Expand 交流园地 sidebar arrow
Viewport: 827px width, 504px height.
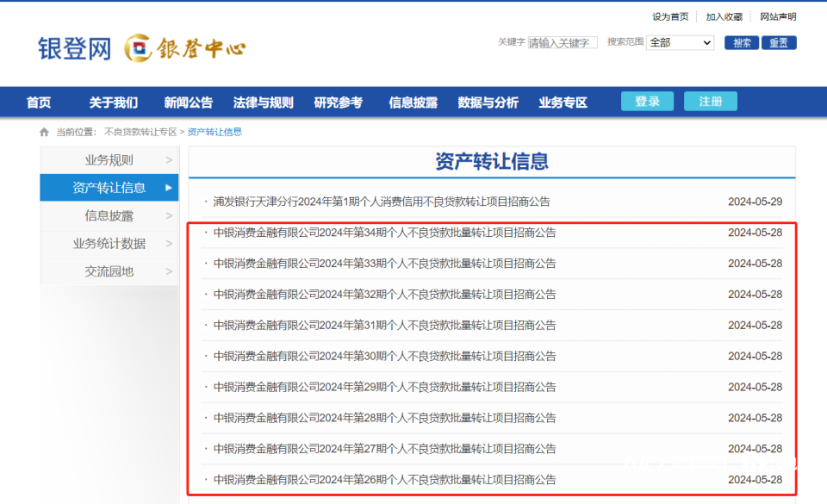169,271
